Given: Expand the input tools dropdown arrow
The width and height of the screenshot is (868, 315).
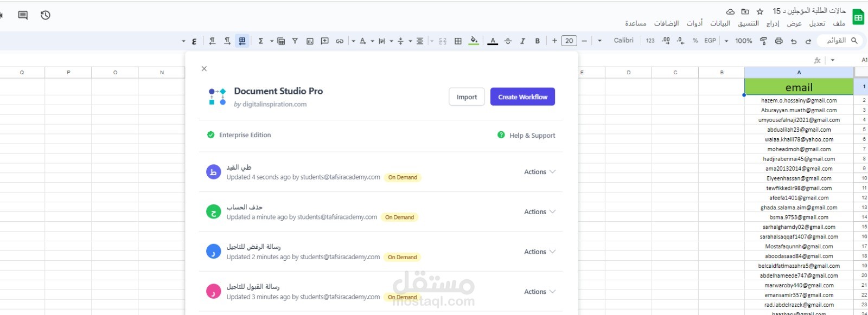Looking at the screenshot, I should (183, 41).
